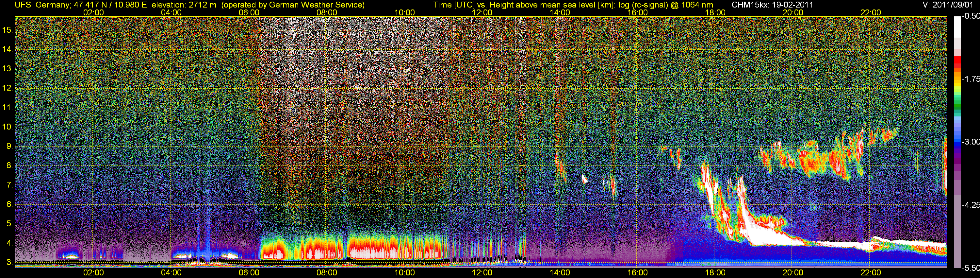Pick the white segment atop the colorbar
Image resolution: width=980 pixels, height=278 pixels.
(957, 27)
